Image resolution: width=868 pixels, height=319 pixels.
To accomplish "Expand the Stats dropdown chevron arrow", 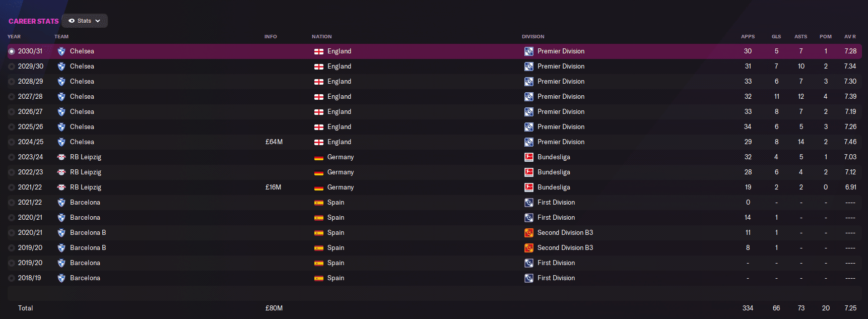I will click(x=98, y=21).
